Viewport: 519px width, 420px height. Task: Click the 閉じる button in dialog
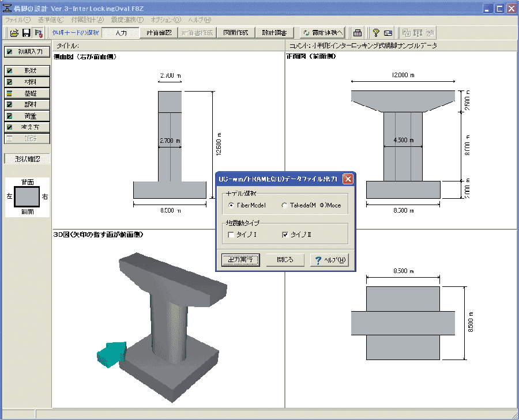point(285,260)
